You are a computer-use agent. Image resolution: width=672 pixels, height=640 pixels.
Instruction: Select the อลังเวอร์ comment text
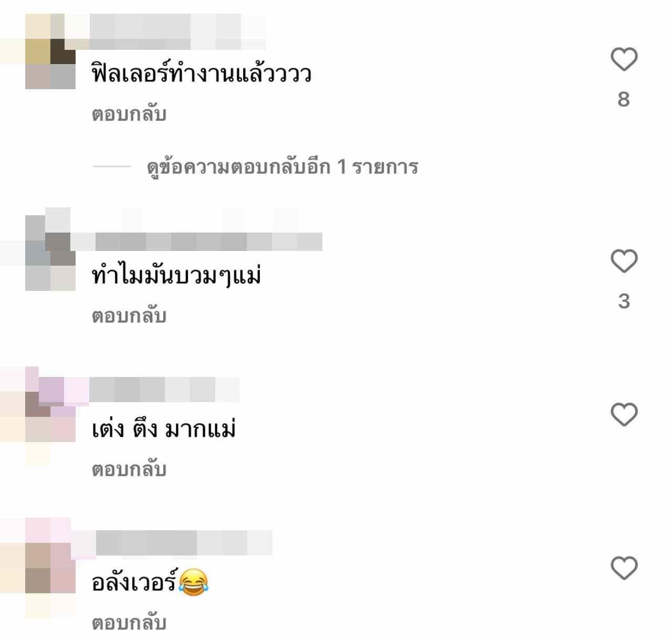(150, 582)
